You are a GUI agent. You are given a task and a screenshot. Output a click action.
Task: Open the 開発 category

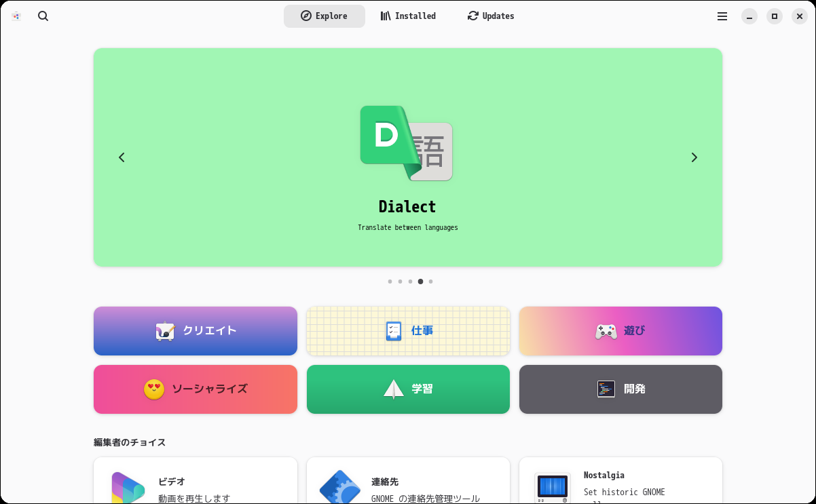[620, 389]
